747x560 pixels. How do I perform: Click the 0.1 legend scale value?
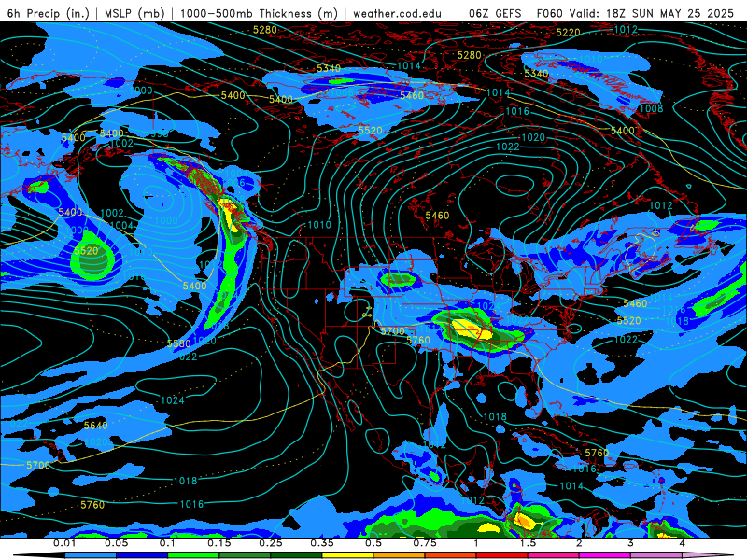pos(167,543)
